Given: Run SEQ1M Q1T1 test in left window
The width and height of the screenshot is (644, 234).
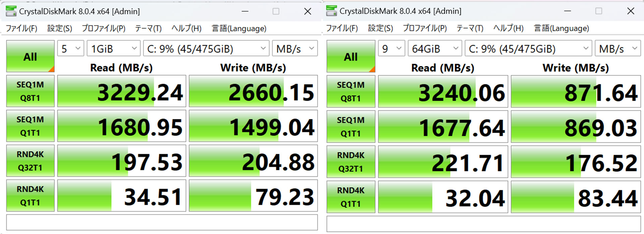Looking at the screenshot, I should (30, 126).
